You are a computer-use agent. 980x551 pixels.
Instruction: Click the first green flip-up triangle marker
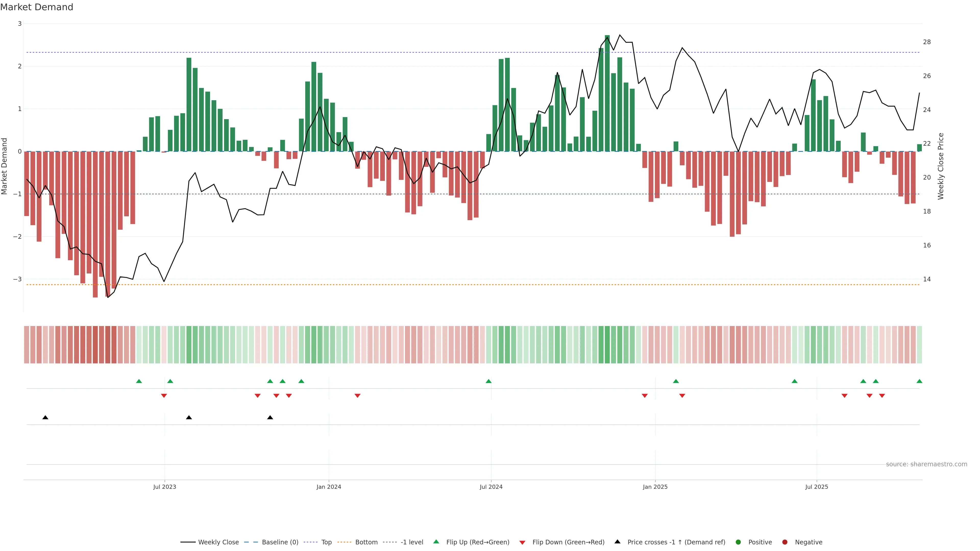point(139,381)
